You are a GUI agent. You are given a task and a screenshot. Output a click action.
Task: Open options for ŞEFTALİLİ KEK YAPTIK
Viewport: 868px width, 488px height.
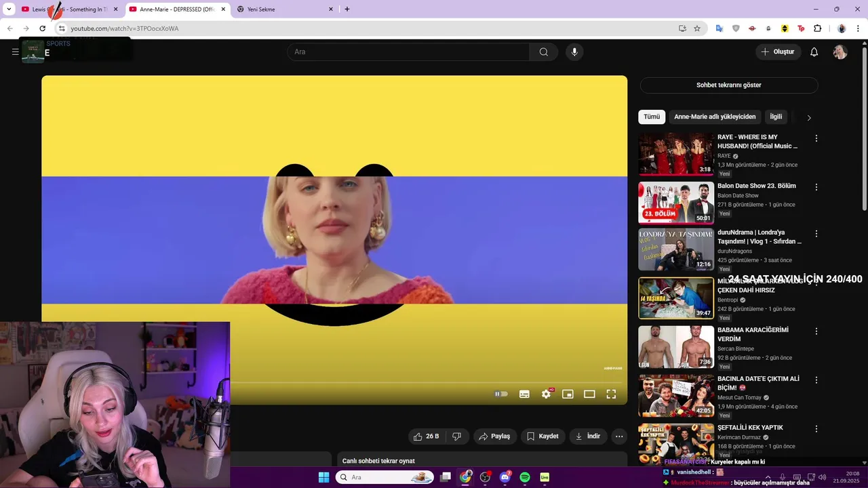(816, 429)
